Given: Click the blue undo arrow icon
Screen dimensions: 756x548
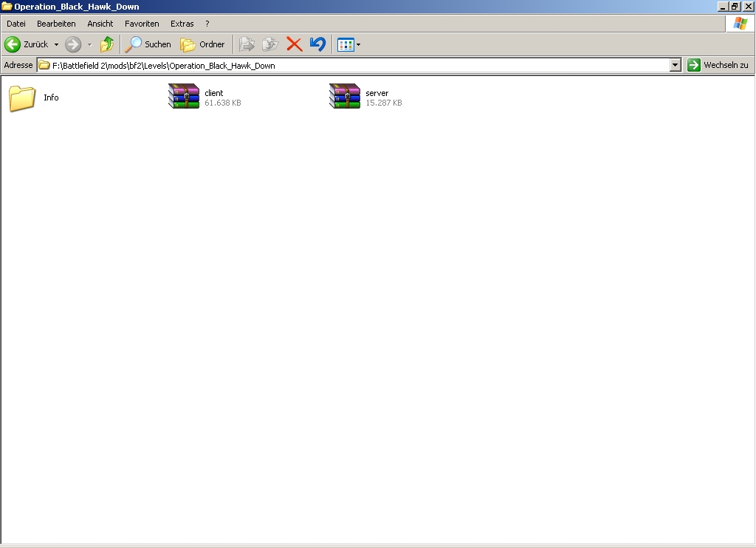Looking at the screenshot, I should (317, 44).
